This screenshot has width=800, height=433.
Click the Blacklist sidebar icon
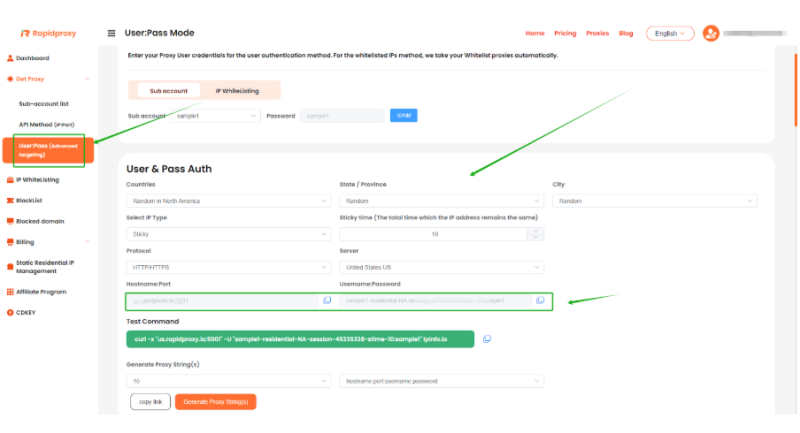[x=10, y=200]
